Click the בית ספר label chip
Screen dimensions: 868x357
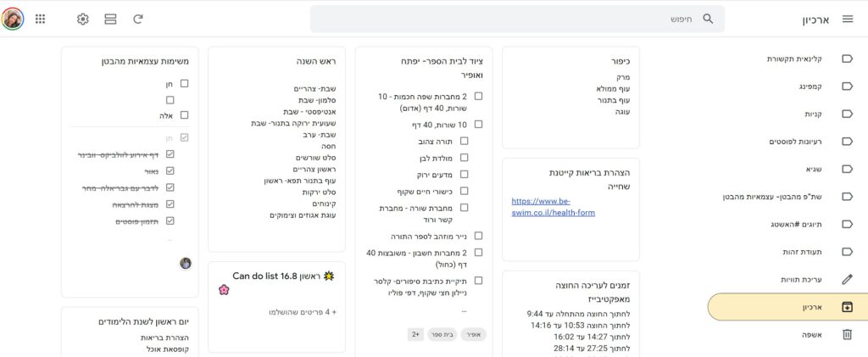pos(442,334)
